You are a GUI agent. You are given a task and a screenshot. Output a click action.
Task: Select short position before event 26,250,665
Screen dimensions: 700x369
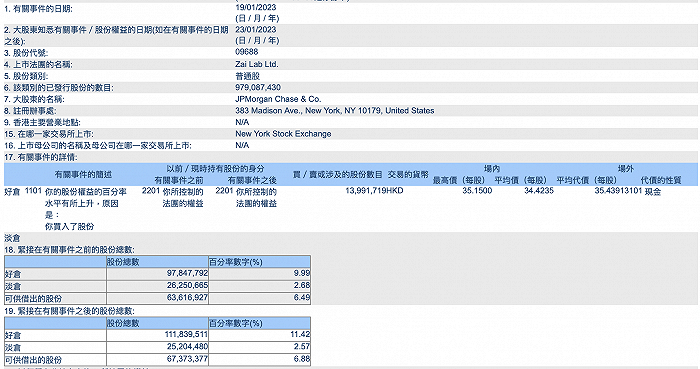coord(188,285)
